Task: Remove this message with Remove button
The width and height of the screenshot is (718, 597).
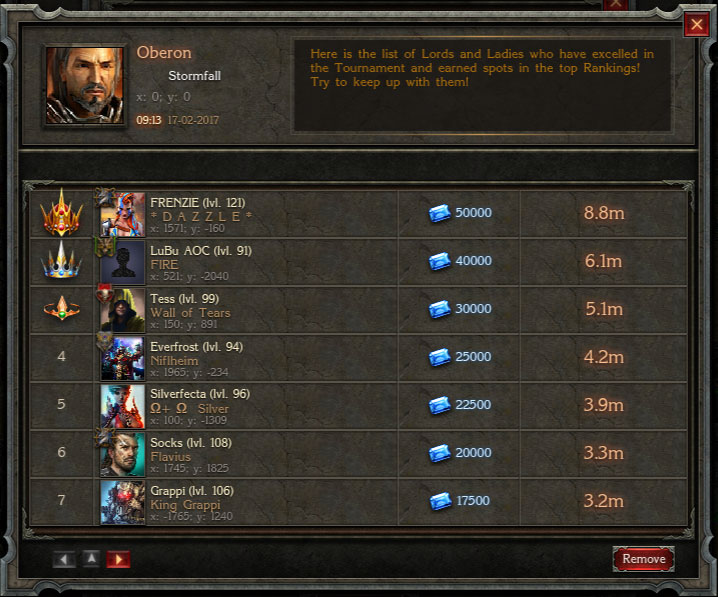Action: [x=643, y=559]
